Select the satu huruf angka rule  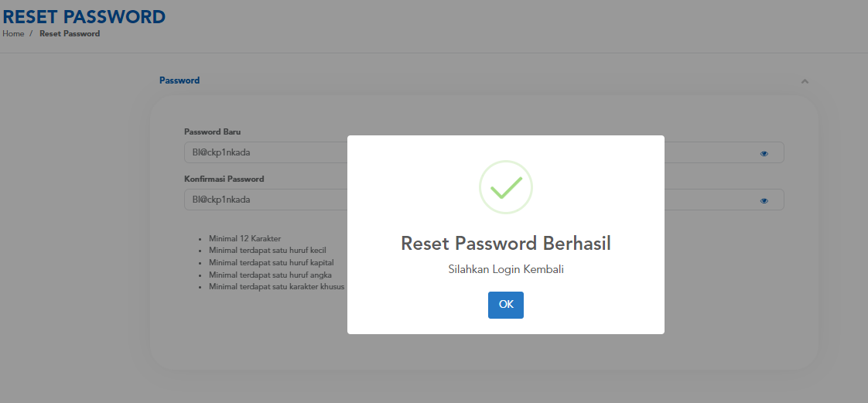tap(270, 275)
